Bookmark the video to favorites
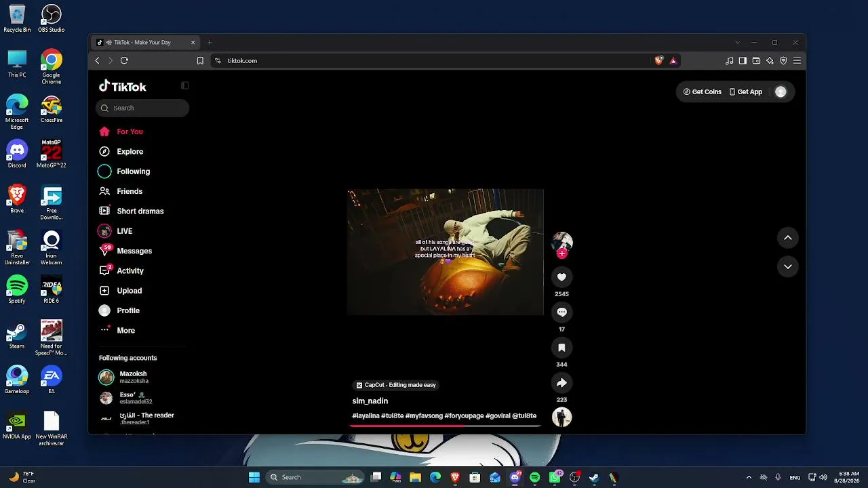The height and width of the screenshot is (488, 868). click(561, 348)
